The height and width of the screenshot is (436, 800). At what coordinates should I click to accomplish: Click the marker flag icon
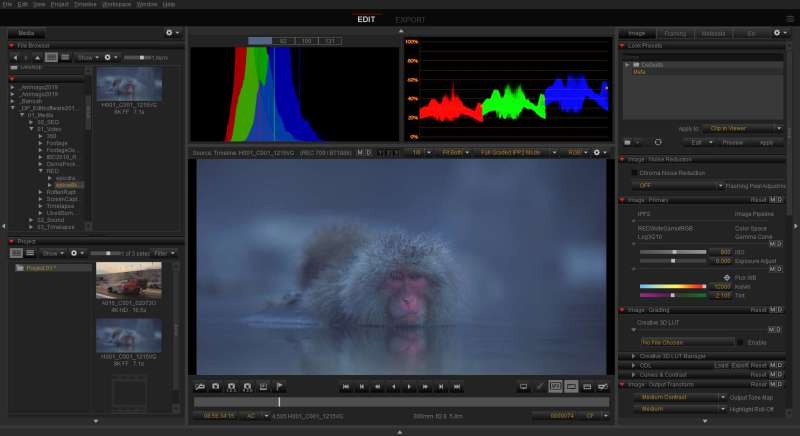(x=280, y=387)
